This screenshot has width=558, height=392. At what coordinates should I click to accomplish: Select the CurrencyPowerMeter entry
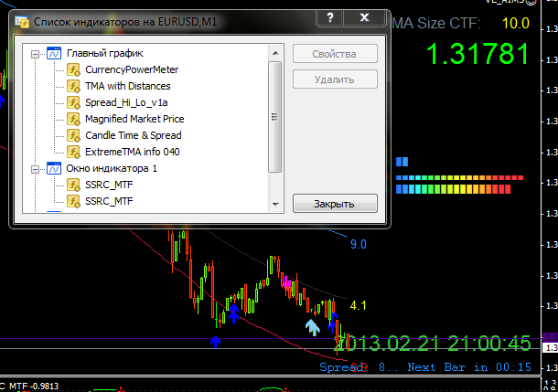(132, 69)
